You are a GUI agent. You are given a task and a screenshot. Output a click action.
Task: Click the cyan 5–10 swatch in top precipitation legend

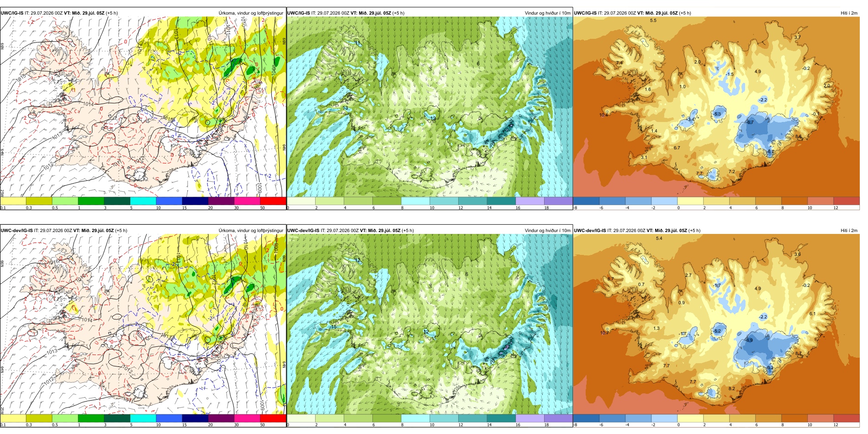point(143,201)
